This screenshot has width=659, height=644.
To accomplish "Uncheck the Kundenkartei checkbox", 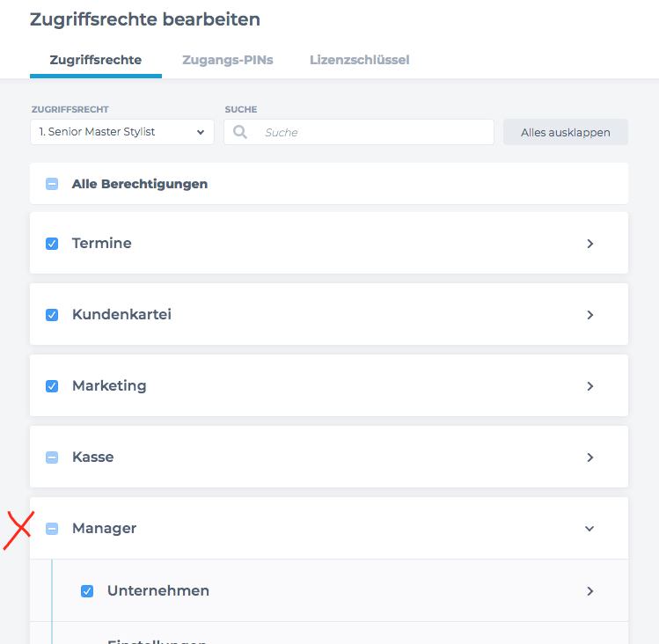I will (x=52, y=315).
